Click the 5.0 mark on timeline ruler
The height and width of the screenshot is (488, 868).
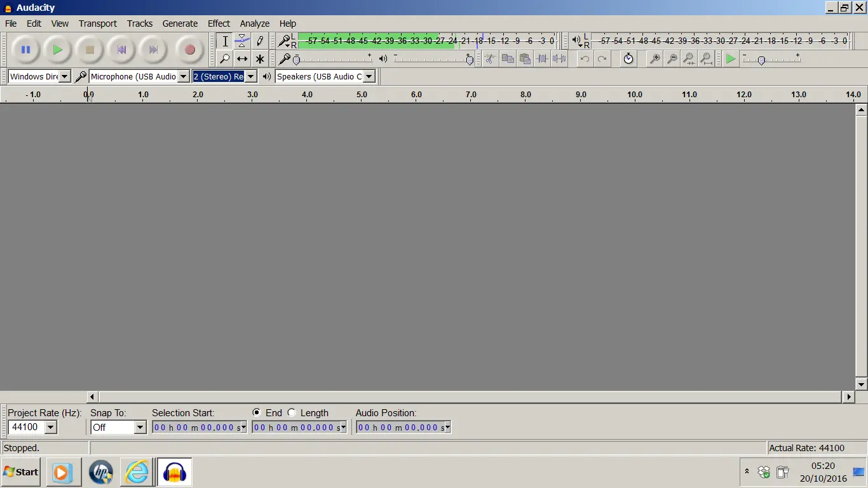pyautogui.click(x=362, y=95)
